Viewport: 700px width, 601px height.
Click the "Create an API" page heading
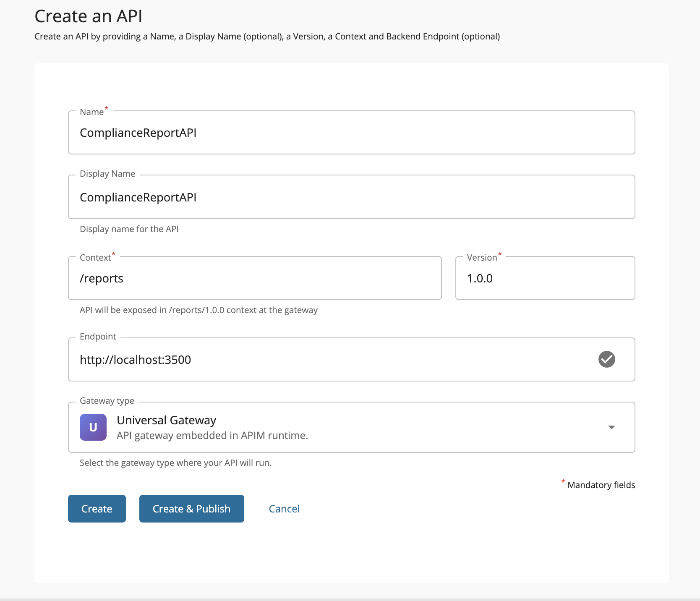pos(88,16)
